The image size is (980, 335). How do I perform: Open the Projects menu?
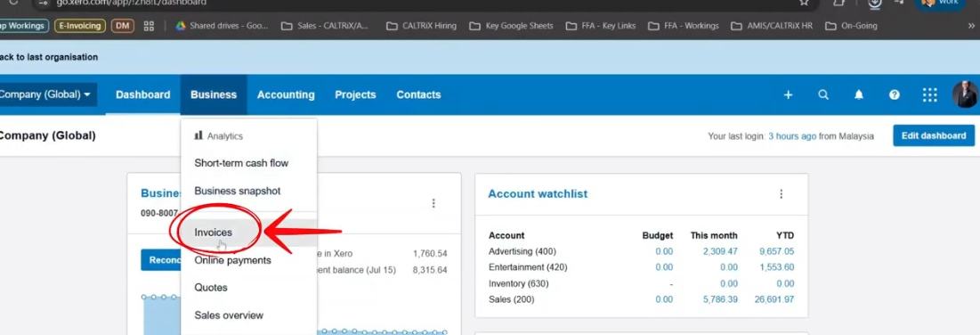355,94
